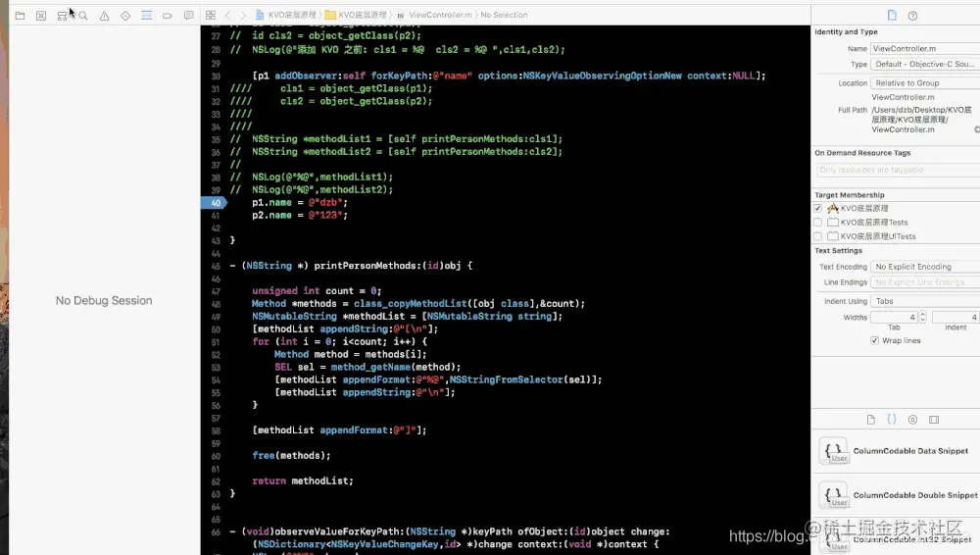Click the Indent width value field

click(955, 318)
